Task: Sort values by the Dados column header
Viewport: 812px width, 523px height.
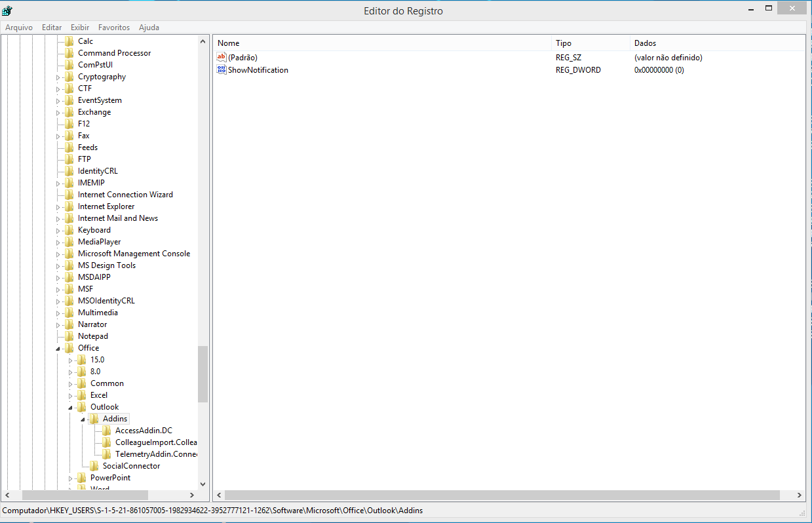Action: tap(718, 43)
